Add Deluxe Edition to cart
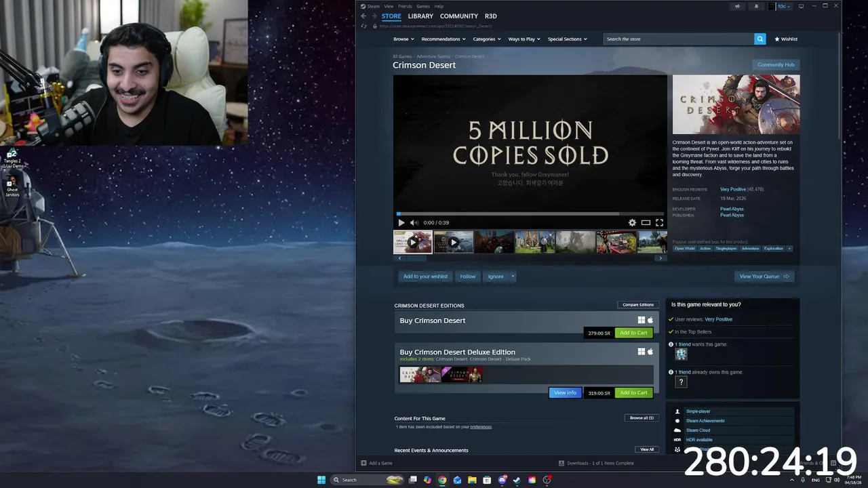The image size is (868, 488). [x=633, y=393]
